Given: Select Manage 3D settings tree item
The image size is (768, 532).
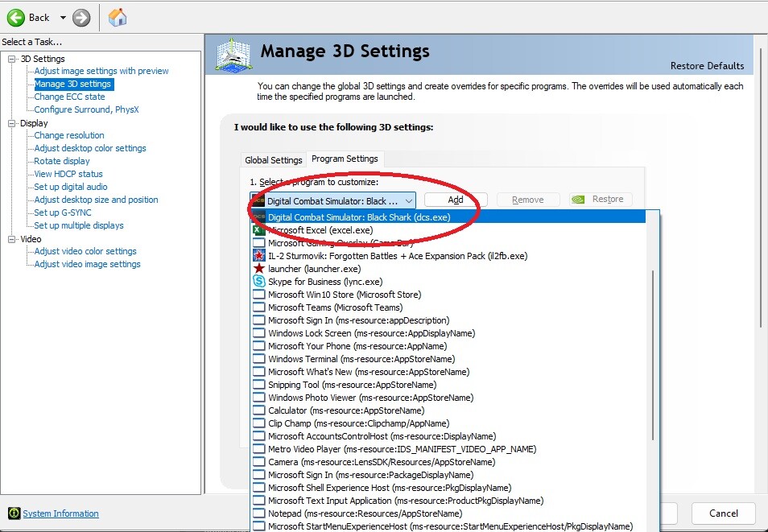Looking at the screenshot, I should point(73,84).
